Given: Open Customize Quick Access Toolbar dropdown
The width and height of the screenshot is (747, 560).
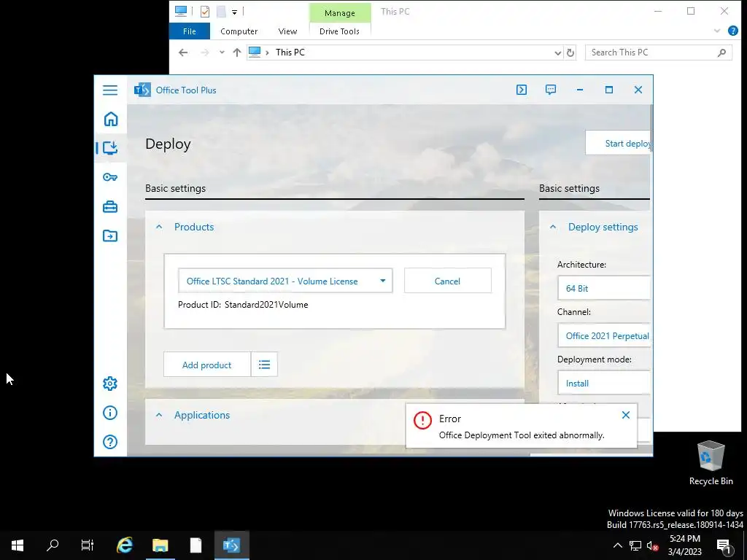Looking at the screenshot, I should 234,12.
